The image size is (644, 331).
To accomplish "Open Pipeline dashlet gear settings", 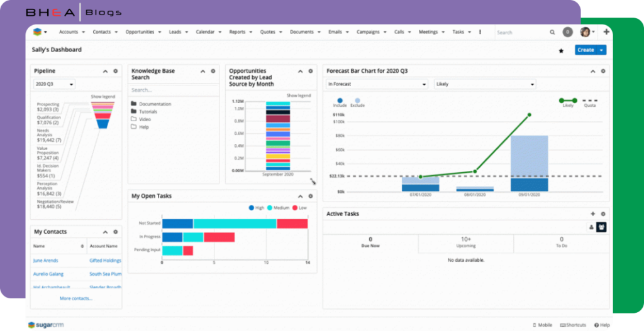I will click(116, 71).
